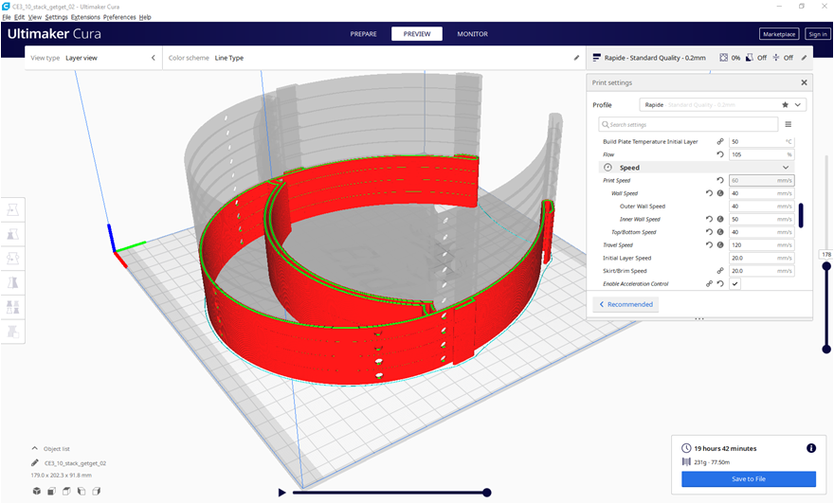Switch to Recommended print settings
The width and height of the screenshot is (834, 504).
click(625, 304)
